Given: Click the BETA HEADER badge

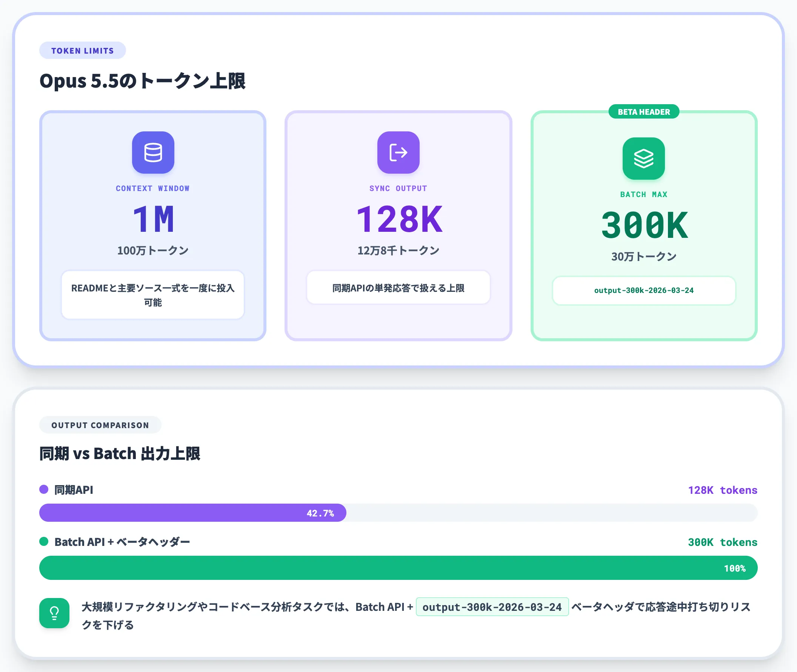Looking at the screenshot, I should 643,112.
